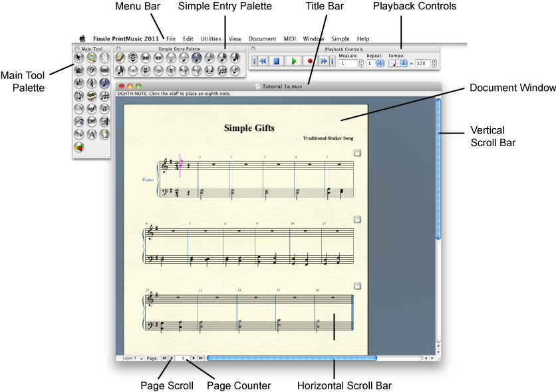Toggle the highlighted eighth note in Simple Entry Palette
The image size is (556, 392).
click(196, 58)
